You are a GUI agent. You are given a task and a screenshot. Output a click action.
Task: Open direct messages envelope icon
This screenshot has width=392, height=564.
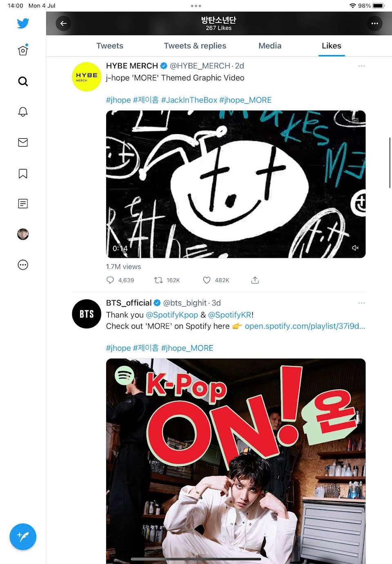(x=23, y=143)
